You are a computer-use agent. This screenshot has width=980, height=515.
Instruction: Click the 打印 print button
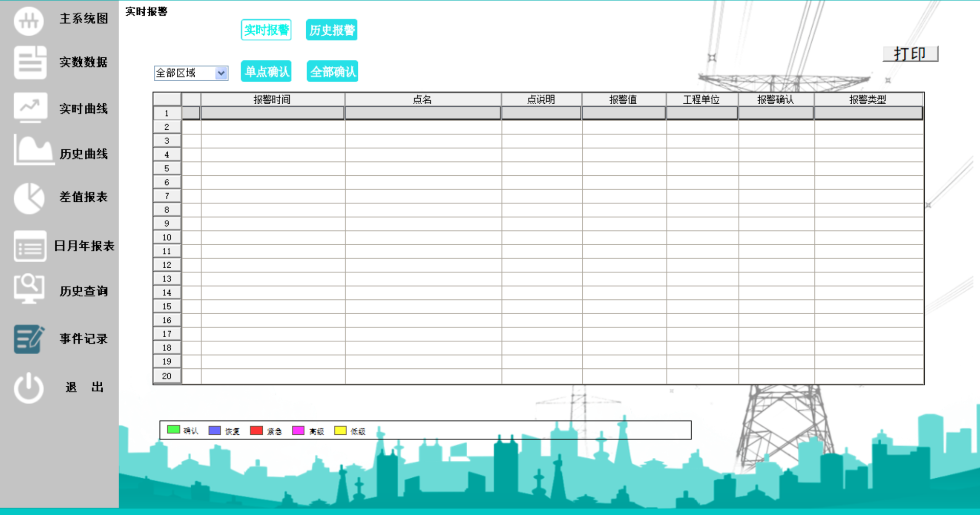pos(910,53)
